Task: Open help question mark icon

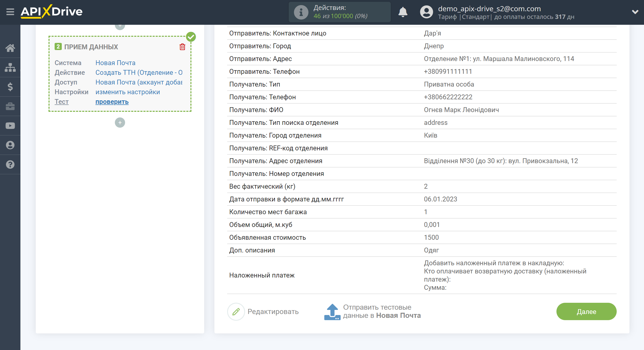Action: click(x=10, y=164)
